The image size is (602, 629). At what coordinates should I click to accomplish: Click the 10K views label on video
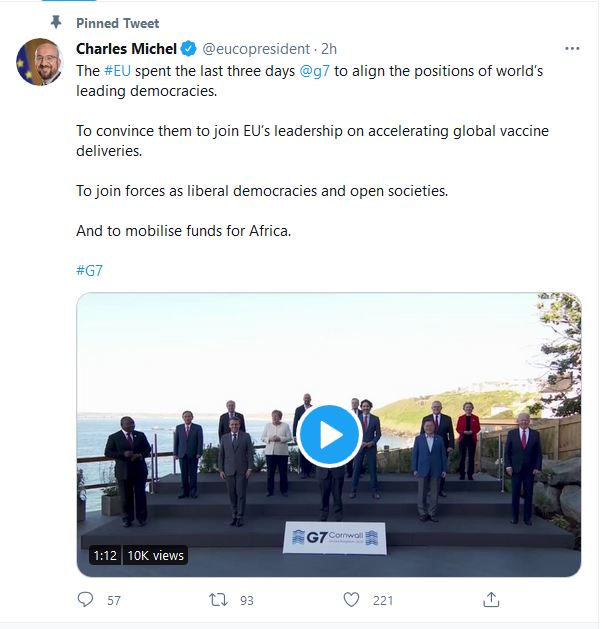[x=154, y=555]
